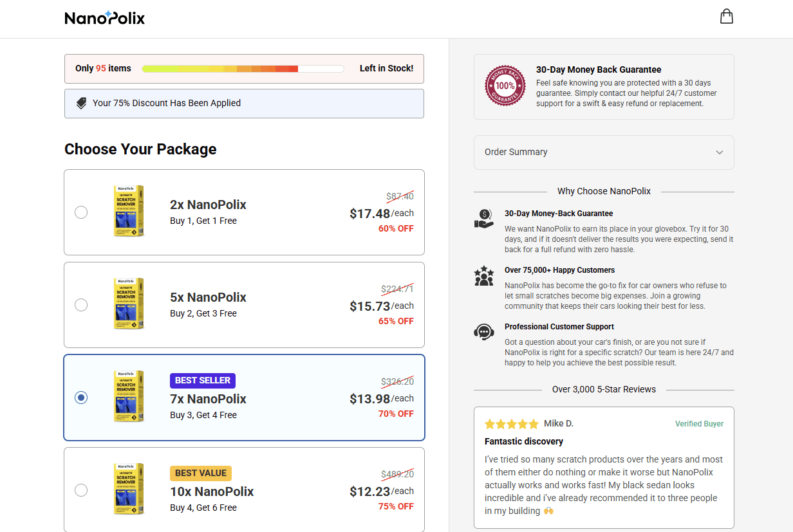The width and height of the screenshot is (793, 532).
Task: Click the stock remaining progress bar
Action: (243, 68)
